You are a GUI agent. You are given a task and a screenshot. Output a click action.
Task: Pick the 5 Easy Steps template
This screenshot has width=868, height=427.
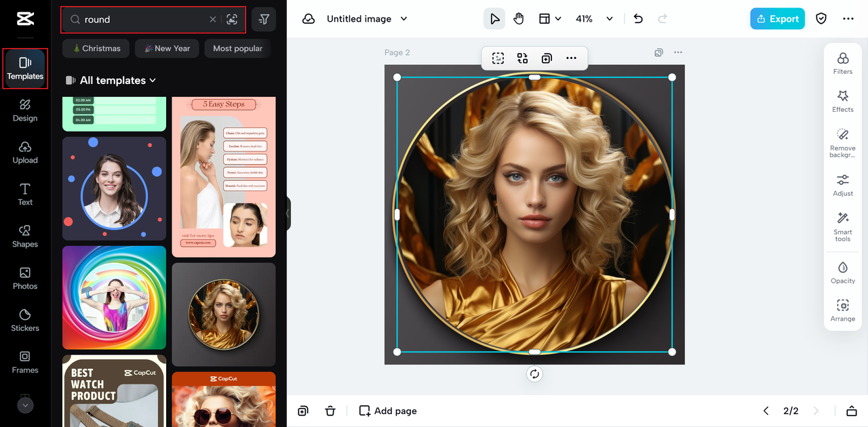point(224,177)
